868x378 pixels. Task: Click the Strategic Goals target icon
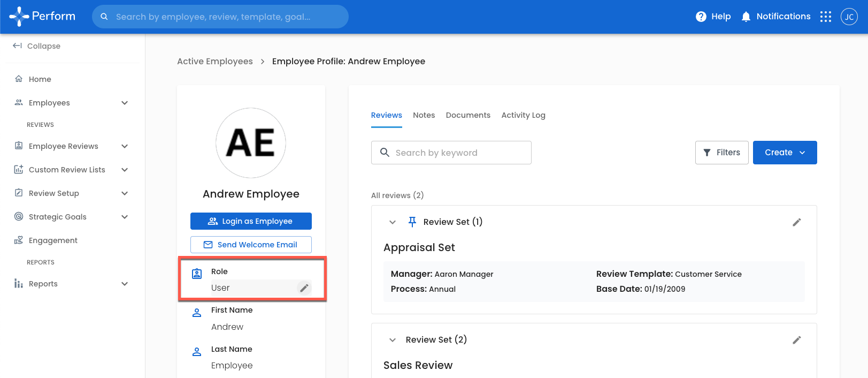19,216
